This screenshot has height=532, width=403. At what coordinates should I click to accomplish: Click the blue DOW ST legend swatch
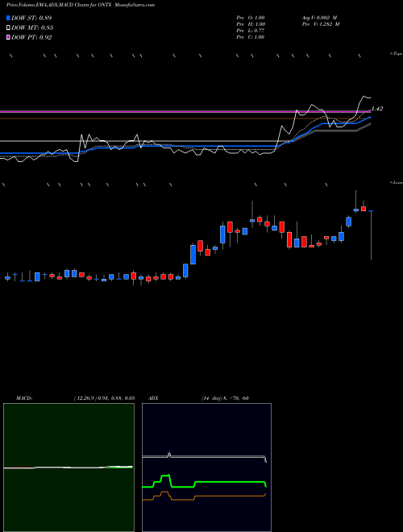pos(9,18)
